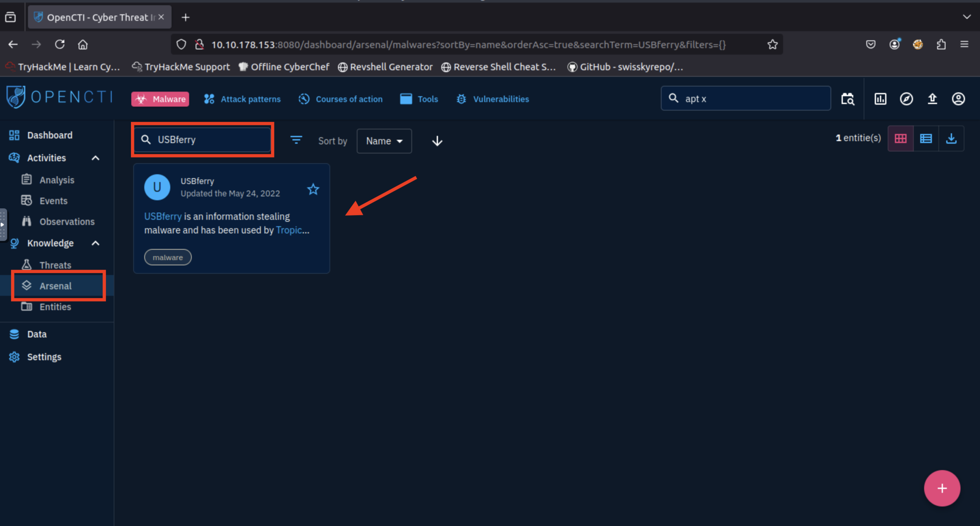This screenshot has width=980, height=526.
Task: Click the USBferry search field
Action: point(203,139)
